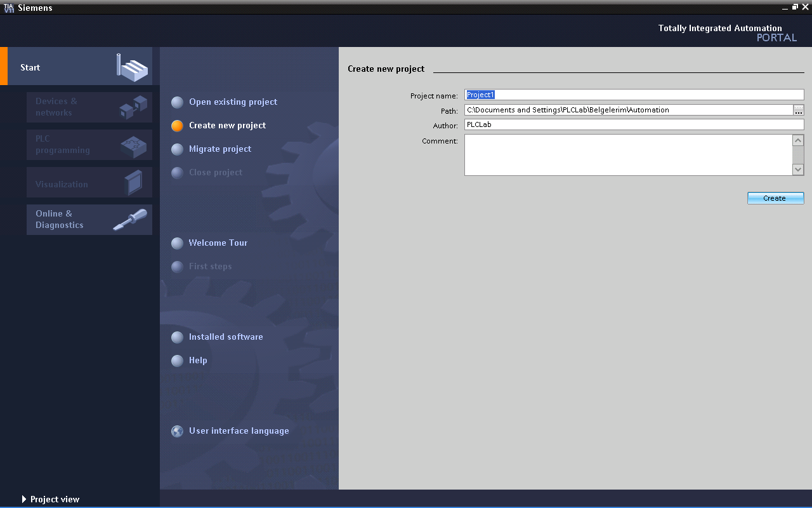The image size is (812, 508).
Task: Open the Start portal tab
Action: 76,66
